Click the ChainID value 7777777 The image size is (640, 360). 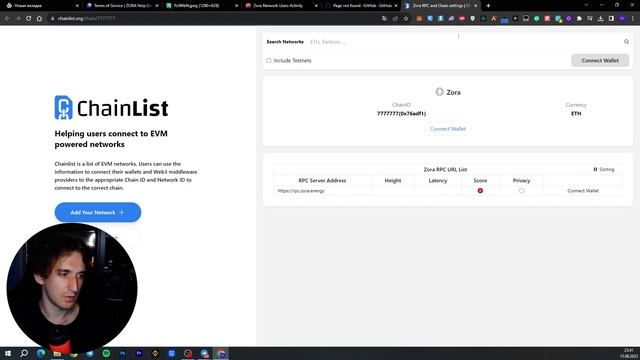click(402, 113)
